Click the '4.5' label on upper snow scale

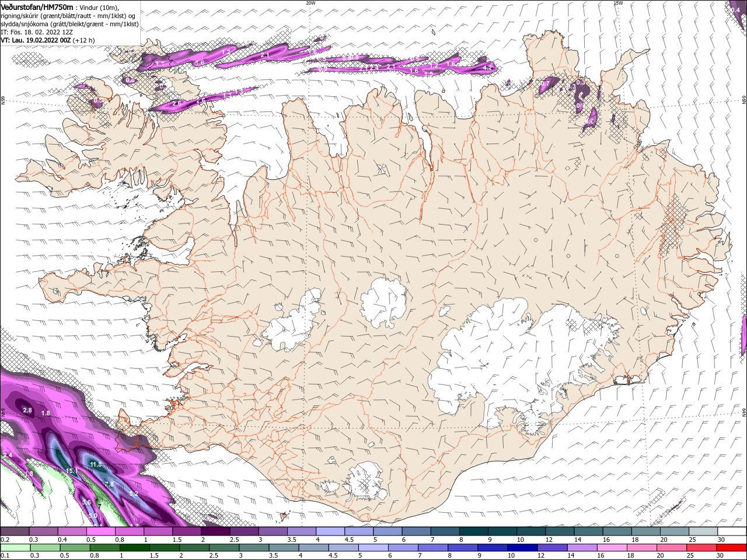[x=349, y=540]
